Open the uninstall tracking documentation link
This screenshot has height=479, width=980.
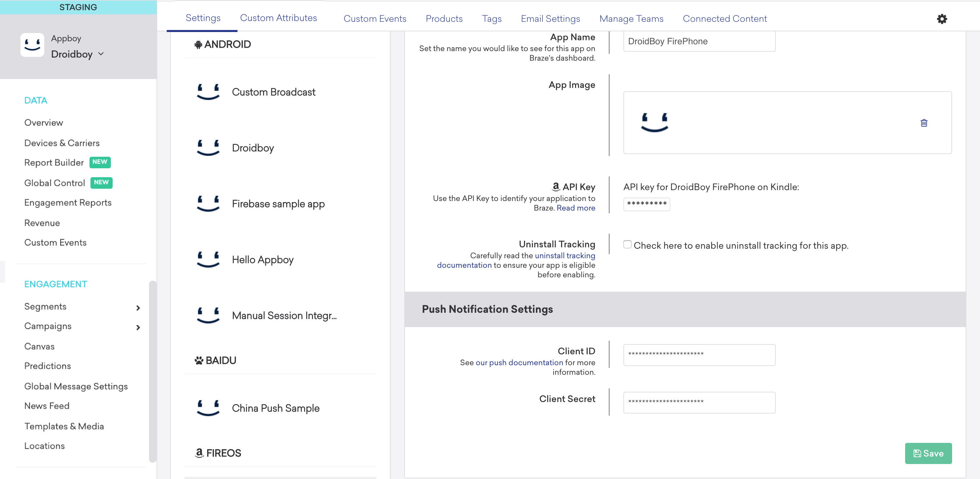click(x=565, y=256)
